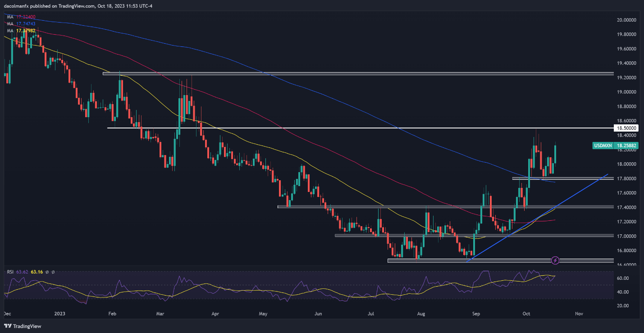Image resolution: width=644 pixels, height=333 pixels.
Task: Click the 17.00000 price axis label
Action: pos(627,236)
